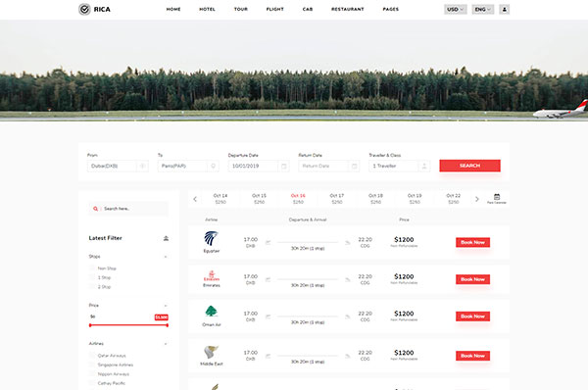Open the departure date calendar icon
The height and width of the screenshot is (390, 588).
[x=284, y=167]
